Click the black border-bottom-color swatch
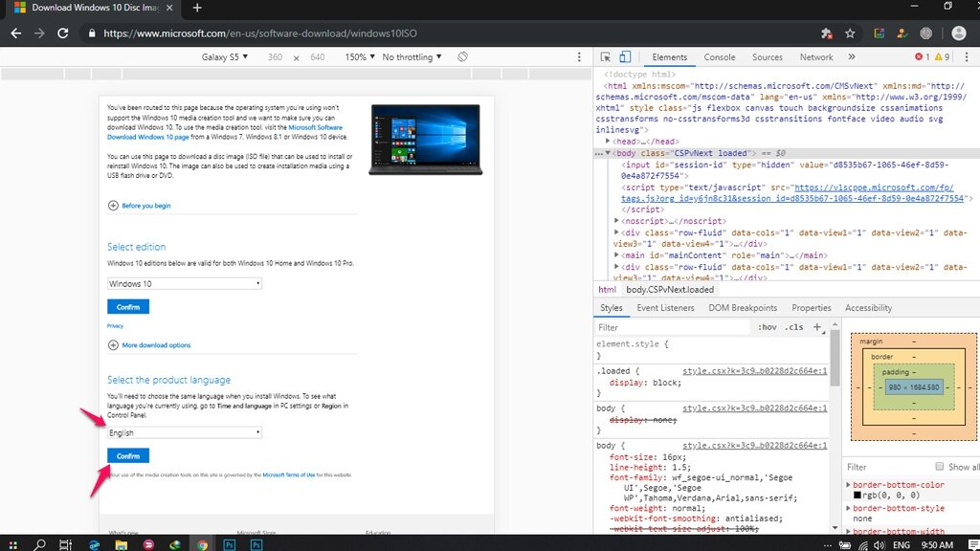980x551 pixels. point(857,496)
